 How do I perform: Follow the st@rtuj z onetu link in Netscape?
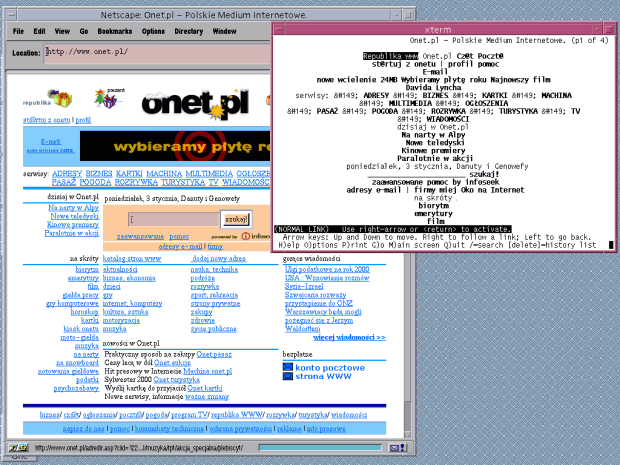coord(47,120)
